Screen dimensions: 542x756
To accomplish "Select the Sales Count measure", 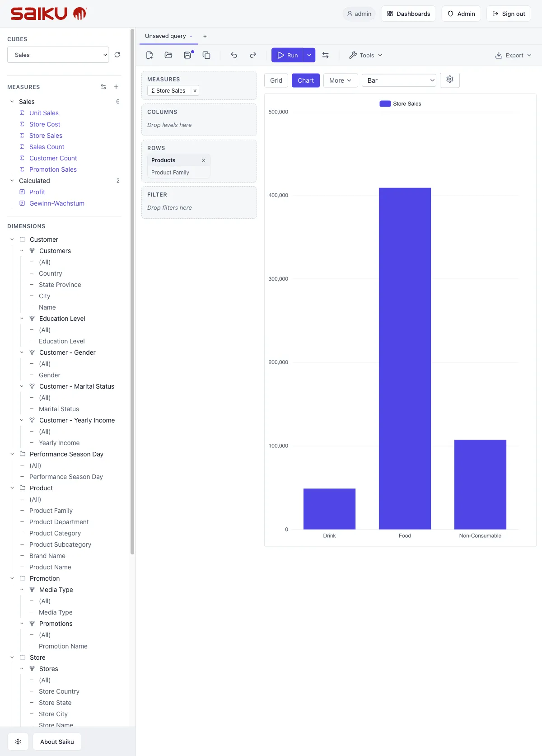I will (47, 147).
